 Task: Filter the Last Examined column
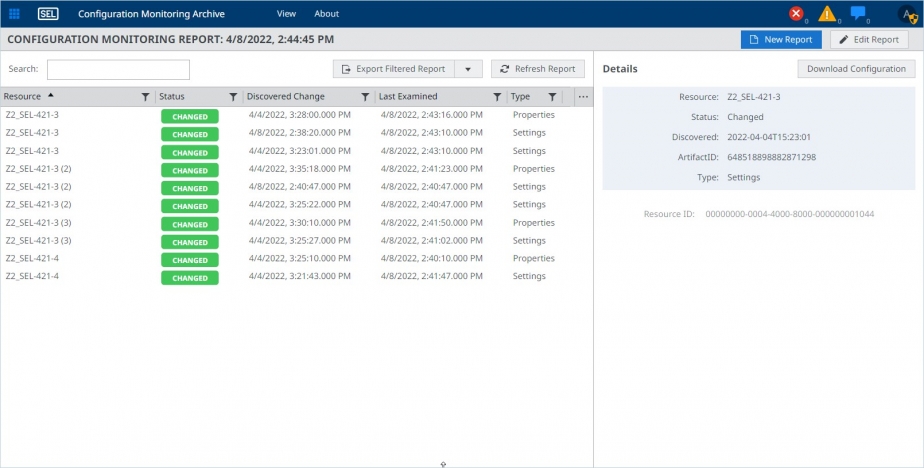[x=497, y=97]
